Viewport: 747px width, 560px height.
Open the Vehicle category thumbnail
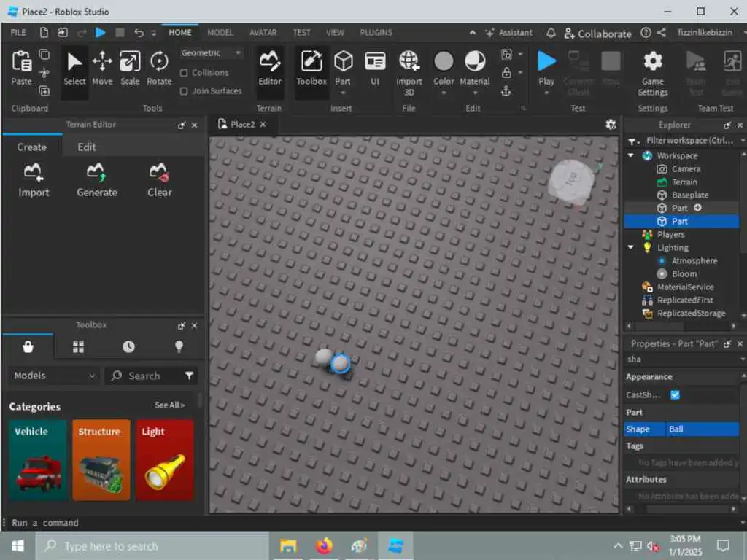click(x=38, y=460)
